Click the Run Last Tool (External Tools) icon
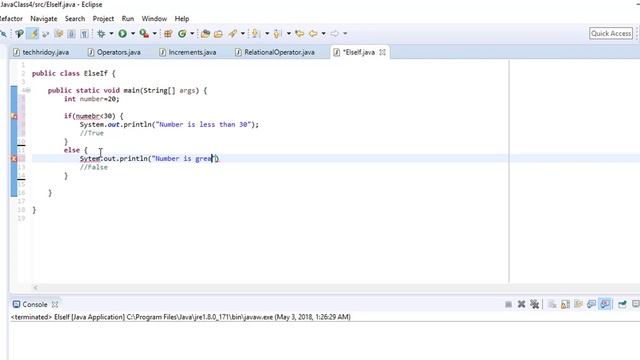640x360 pixels. tap(144, 33)
